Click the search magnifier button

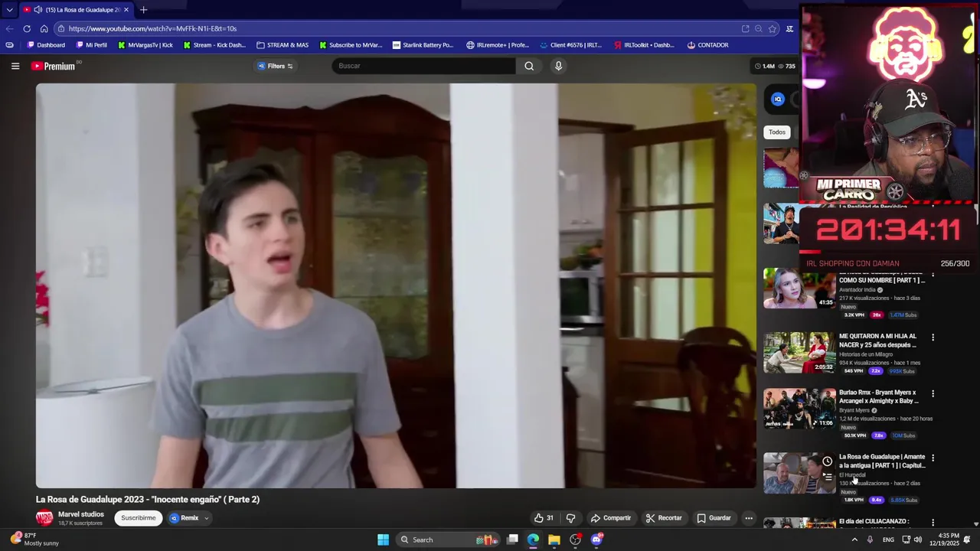(529, 66)
